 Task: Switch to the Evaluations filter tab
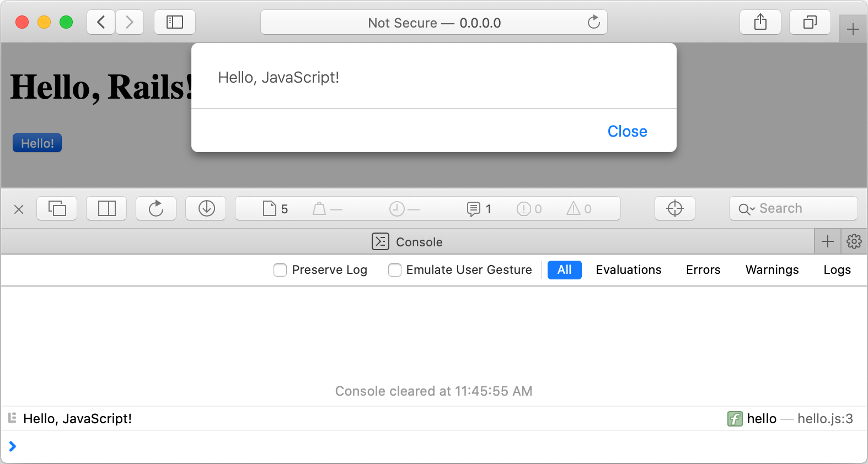[x=628, y=270]
